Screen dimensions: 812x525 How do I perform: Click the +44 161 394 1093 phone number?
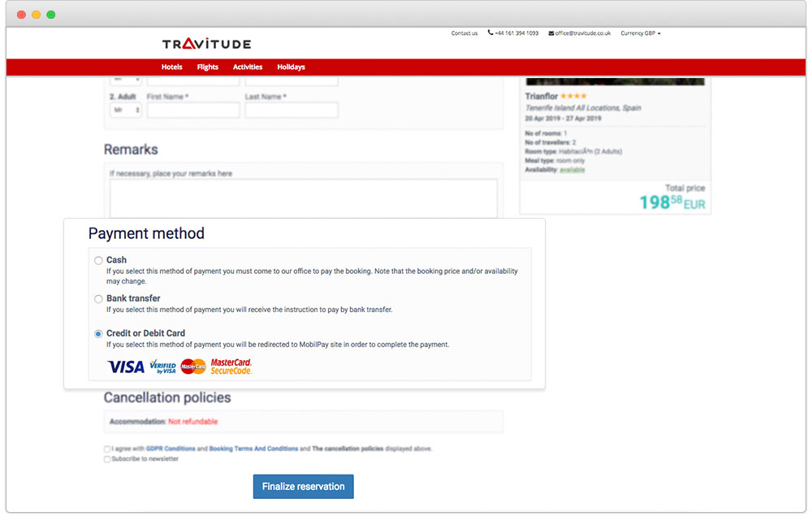516,33
